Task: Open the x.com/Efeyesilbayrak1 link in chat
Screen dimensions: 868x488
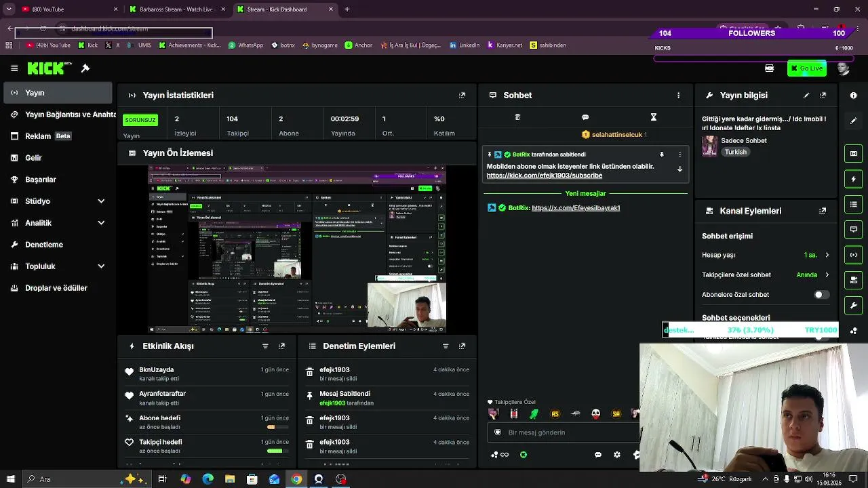Action: pyautogui.click(x=576, y=208)
